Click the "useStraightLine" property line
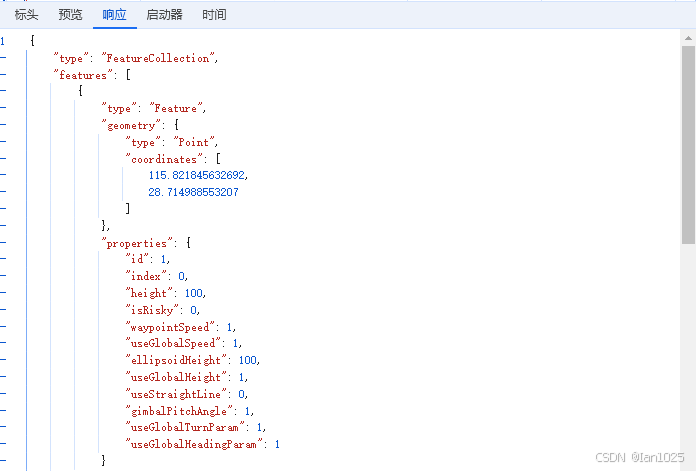The image size is (696, 471). 186,394
